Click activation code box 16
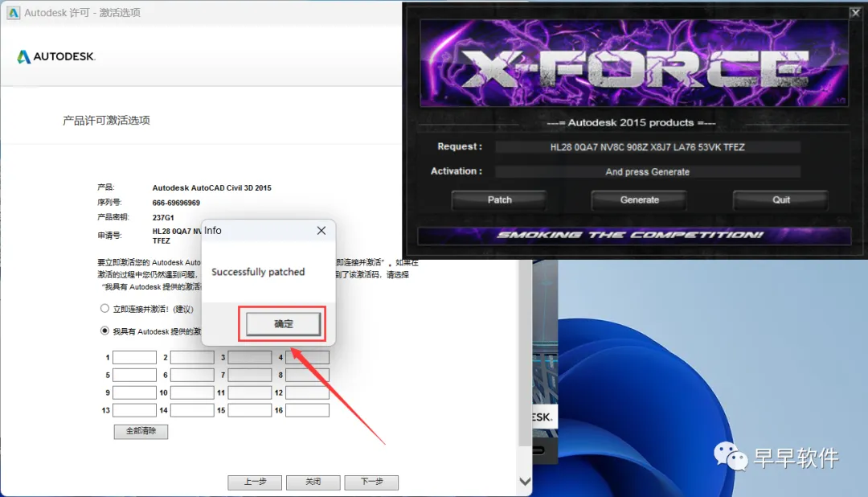This screenshot has width=868, height=497. click(x=307, y=411)
